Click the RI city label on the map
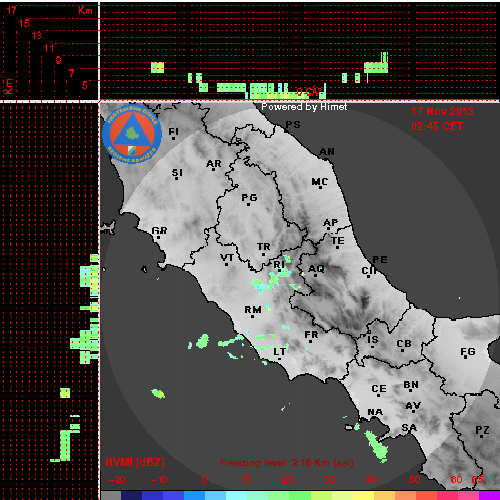 (x=279, y=264)
